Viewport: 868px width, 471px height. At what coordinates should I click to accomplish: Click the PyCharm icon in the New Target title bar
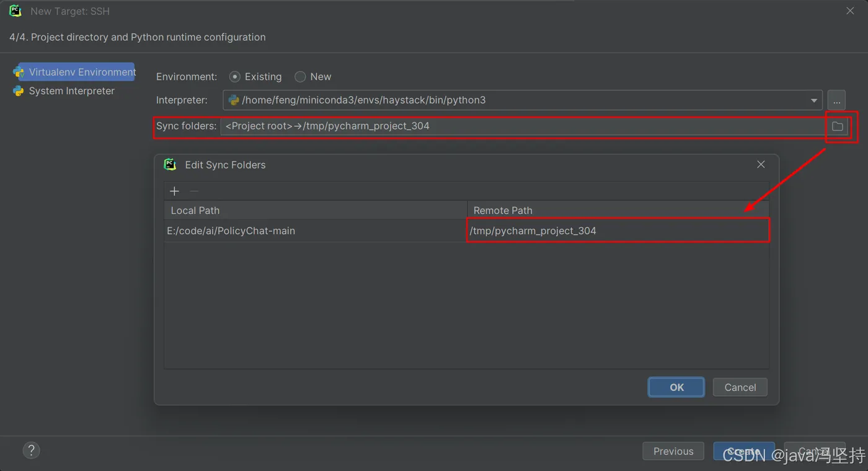[15, 11]
